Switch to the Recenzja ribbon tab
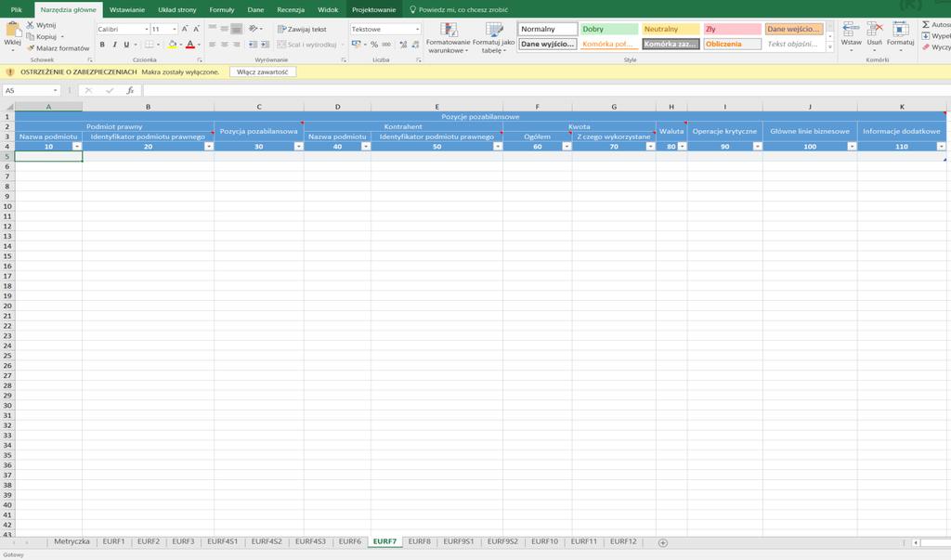 pos(291,9)
